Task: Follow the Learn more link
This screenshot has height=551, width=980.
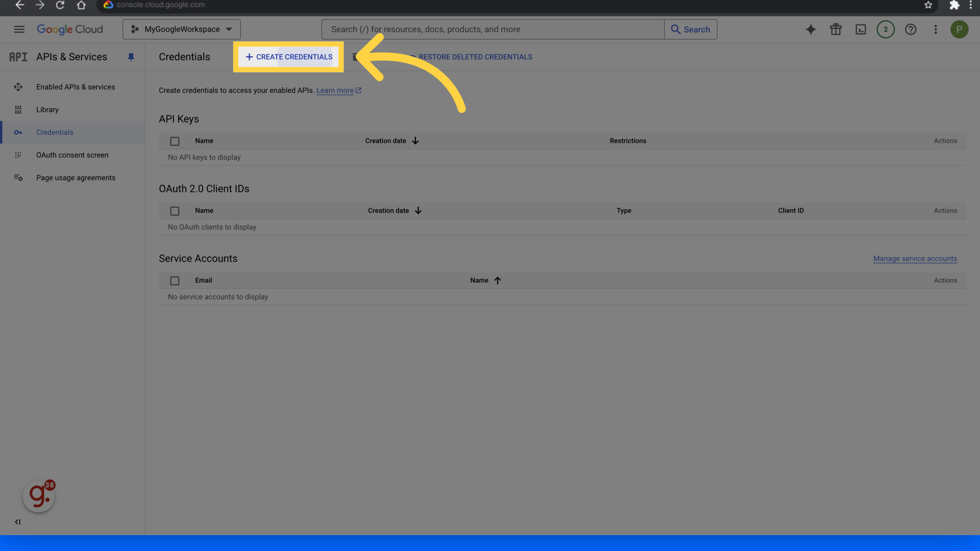Action: click(335, 91)
